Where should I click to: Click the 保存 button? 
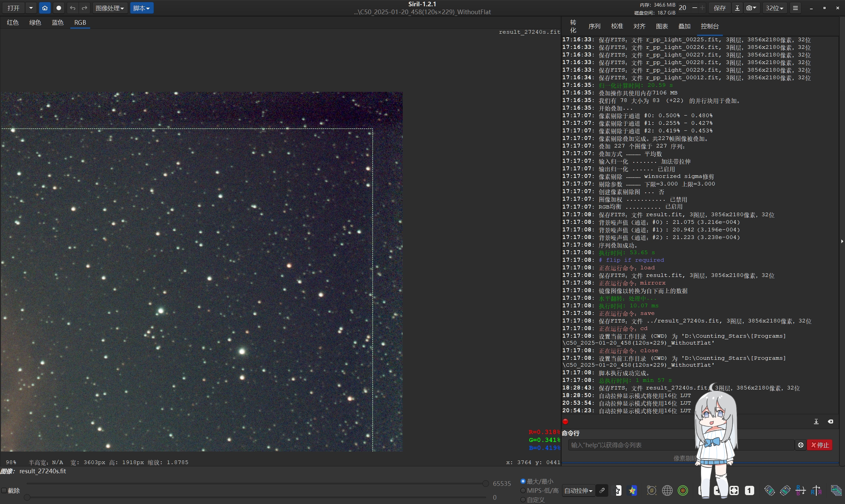[719, 8]
